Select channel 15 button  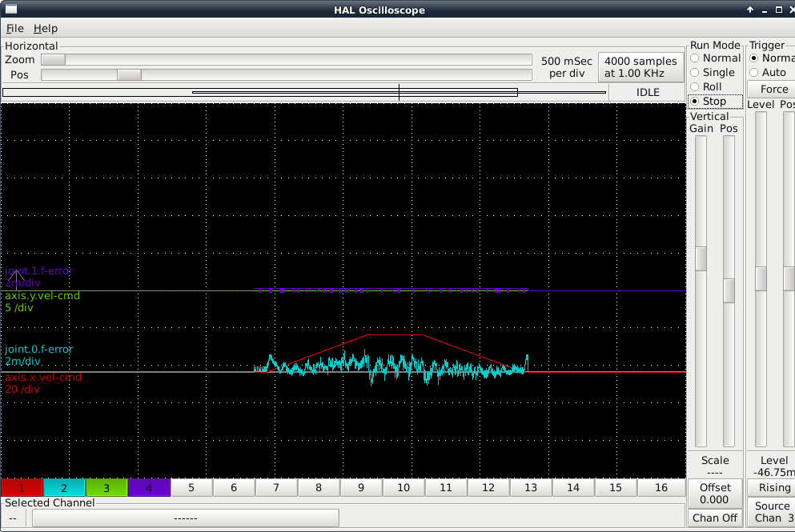click(x=616, y=487)
